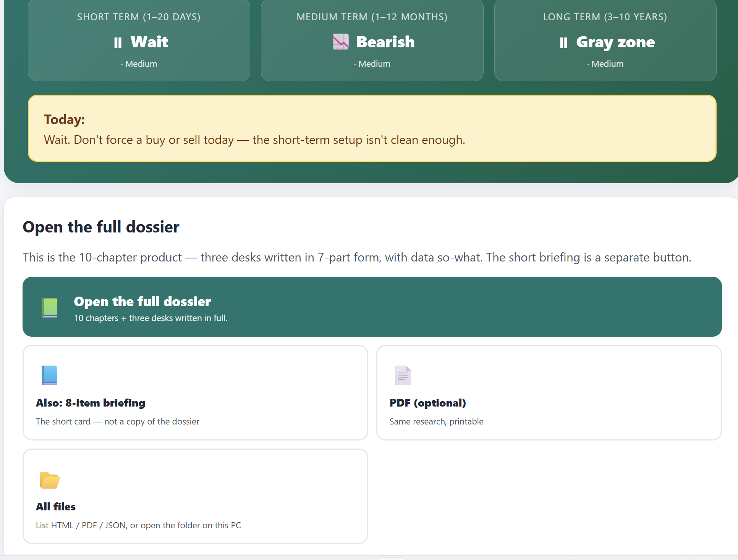Select the Long Term (3–10 years) card
Viewport: 738px width, 560px height.
point(605,40)
